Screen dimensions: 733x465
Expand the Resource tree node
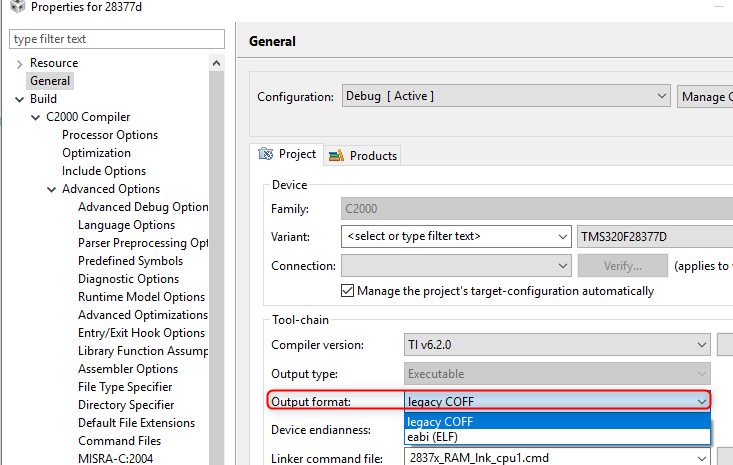pos(20,63)
